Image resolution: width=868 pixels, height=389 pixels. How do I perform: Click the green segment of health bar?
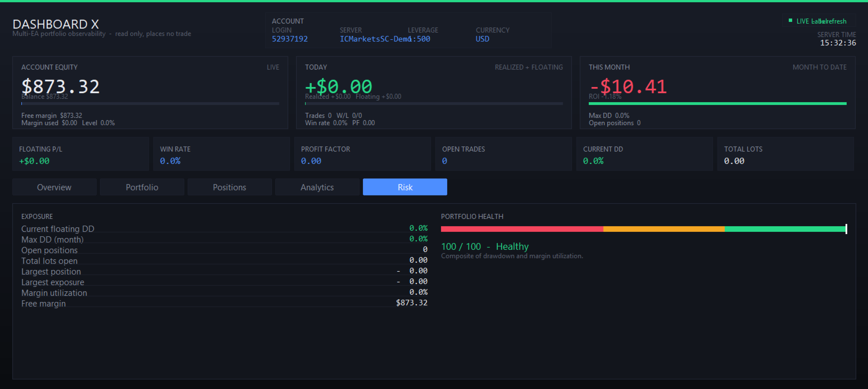pos(785,229)
